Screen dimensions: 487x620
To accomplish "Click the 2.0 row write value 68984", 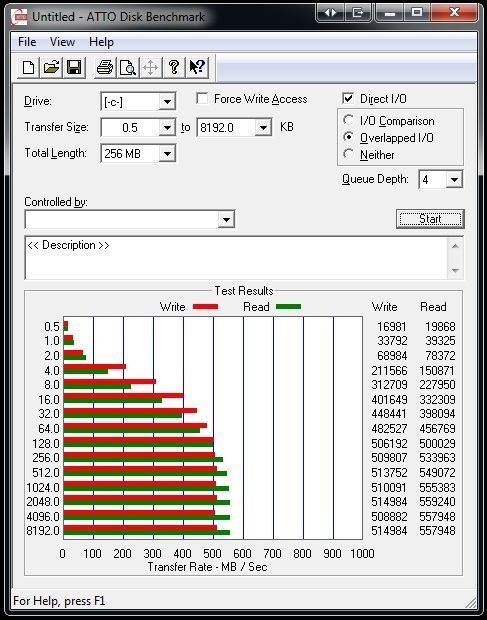I will pos(391,355).
